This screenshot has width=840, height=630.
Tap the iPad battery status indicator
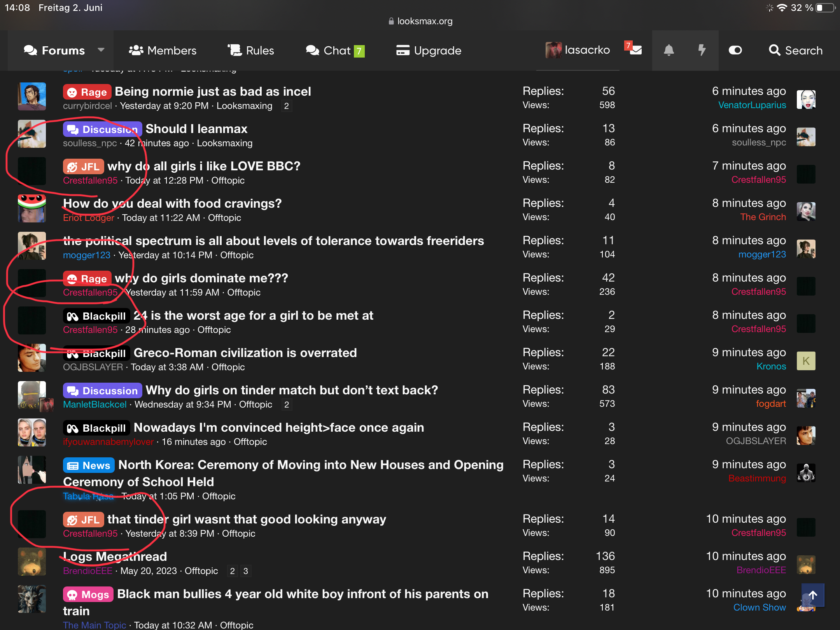click(825, 8)
